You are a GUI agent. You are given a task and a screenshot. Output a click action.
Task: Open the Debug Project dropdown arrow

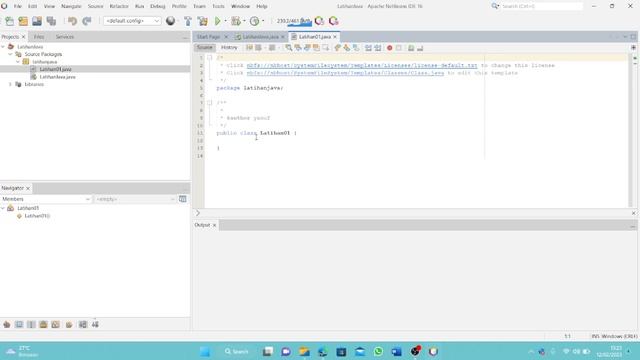[x=244, y=21]
